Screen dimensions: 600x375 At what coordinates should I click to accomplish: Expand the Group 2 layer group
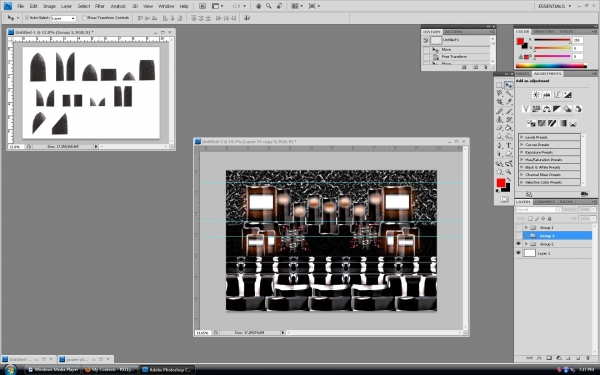click(527, 243)
